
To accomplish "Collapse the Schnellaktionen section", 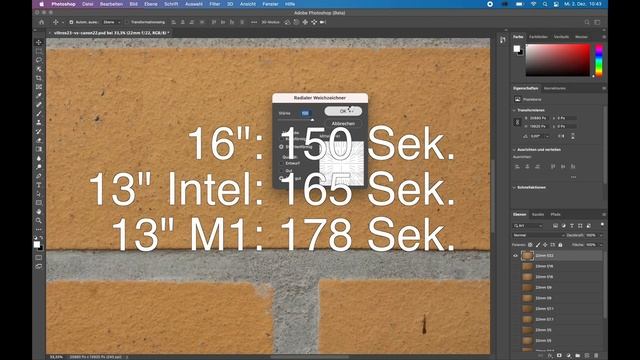I will click(514, 187).
